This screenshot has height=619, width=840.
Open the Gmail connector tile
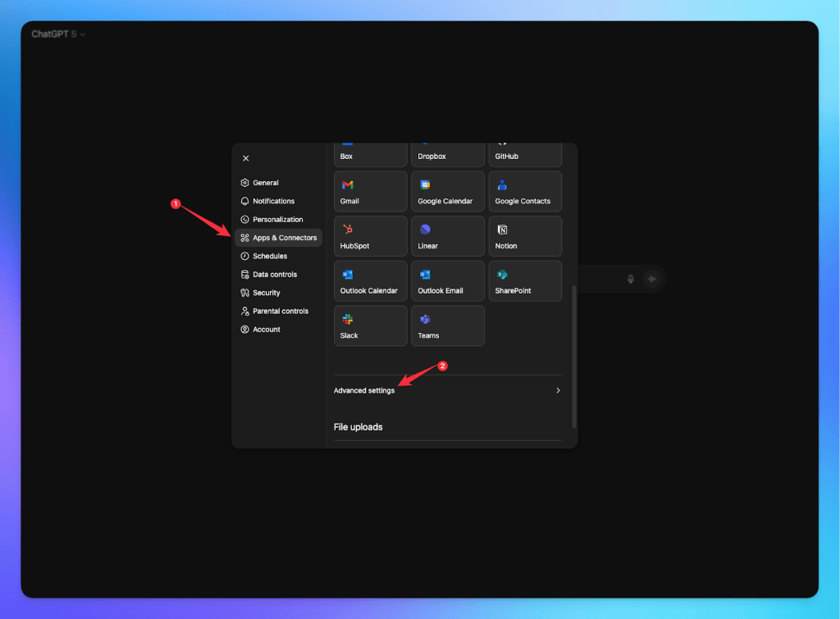(370, 191)
